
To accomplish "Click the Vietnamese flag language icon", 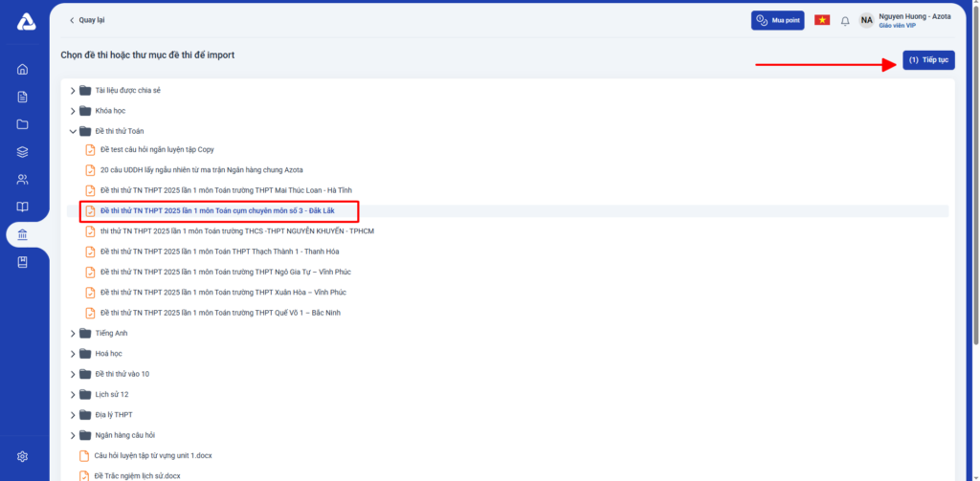I will [821, 20].
